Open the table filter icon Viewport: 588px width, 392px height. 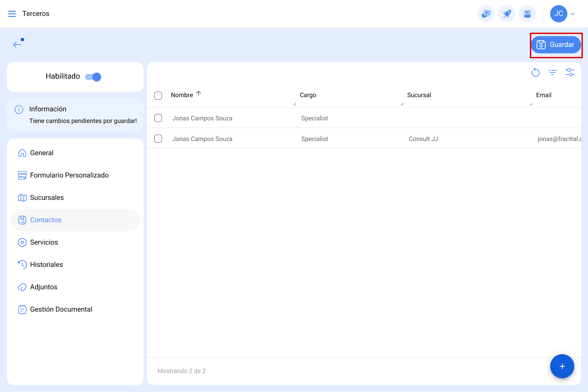click(553, 72)
